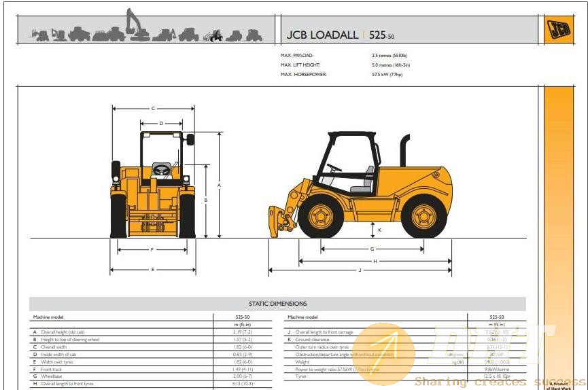Image resolution: width=588 pixels, height=390 pixels.
Task: Click the '2.00 (6-7)' value
Action: (x=243, y=376)
